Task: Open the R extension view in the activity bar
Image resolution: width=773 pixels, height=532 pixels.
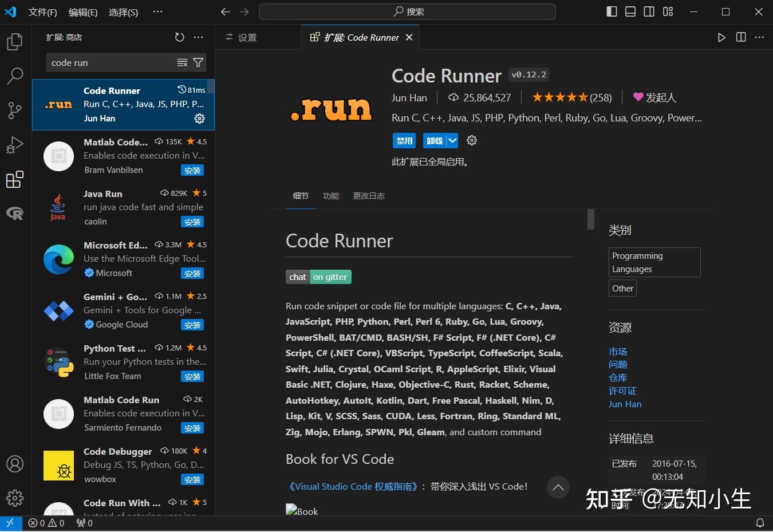Action: 15,213
